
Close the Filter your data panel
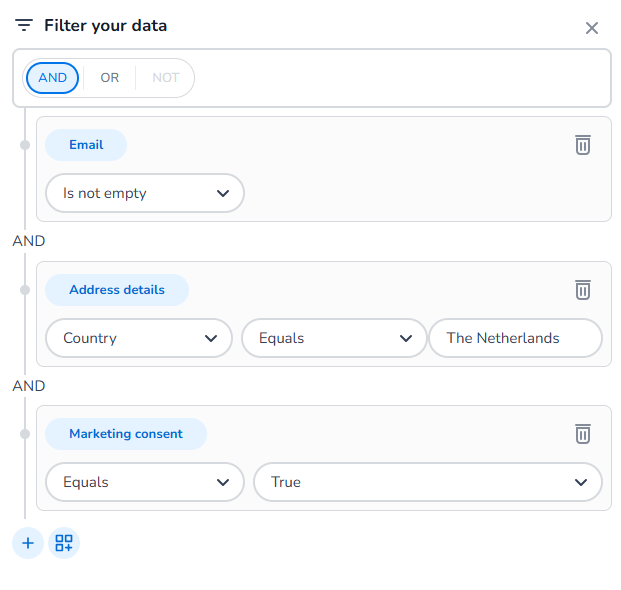pyautogui.click(x=592, y=28)
